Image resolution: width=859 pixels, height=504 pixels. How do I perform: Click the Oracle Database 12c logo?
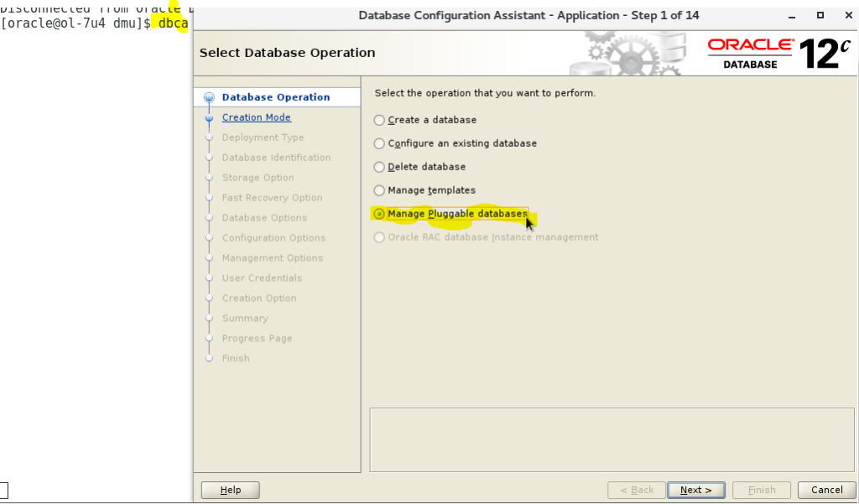[x=778, y=53]
